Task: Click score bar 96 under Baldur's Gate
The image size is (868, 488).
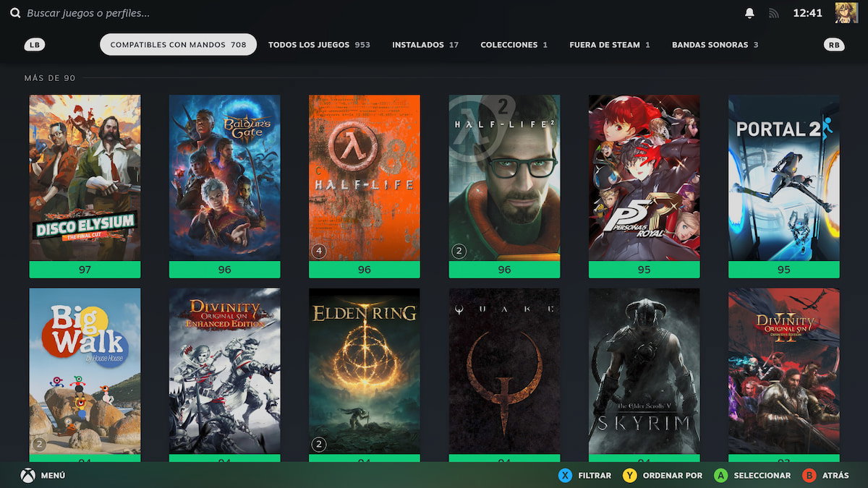Action: click(x=224, y=270)
